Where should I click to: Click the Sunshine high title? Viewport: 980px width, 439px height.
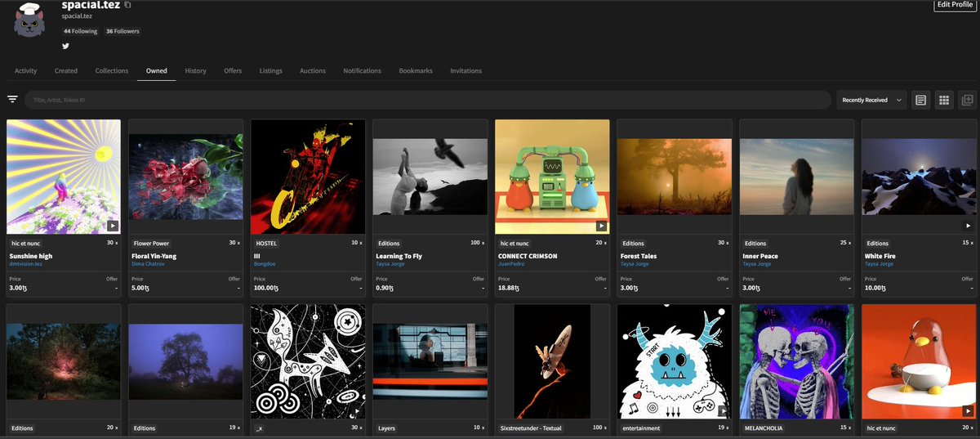coord(31,256)
